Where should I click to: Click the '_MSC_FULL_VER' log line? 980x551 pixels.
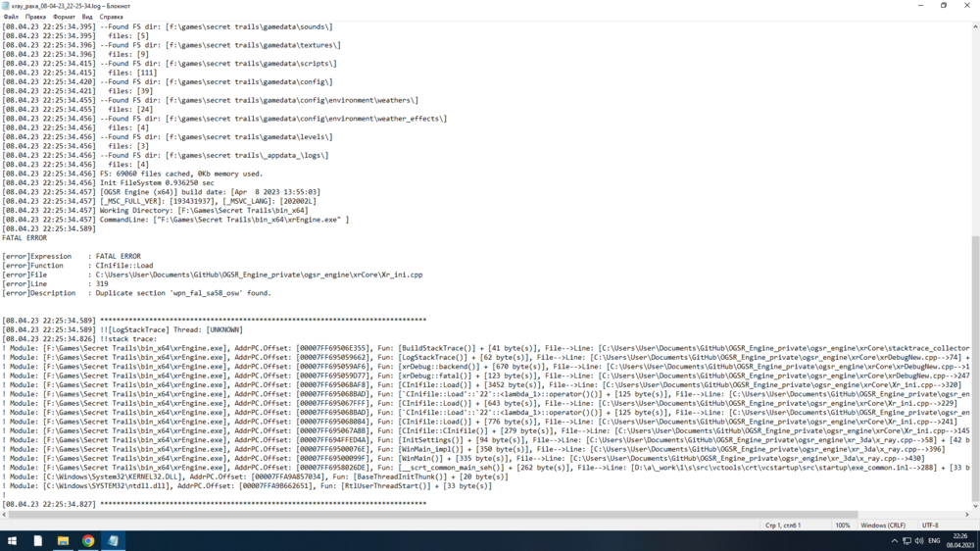[160, 201]
